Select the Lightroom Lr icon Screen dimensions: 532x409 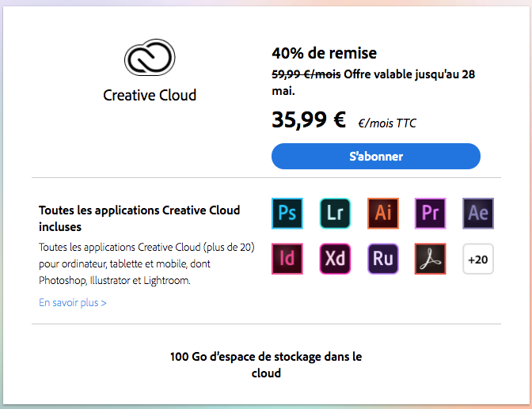pos(335,214)
